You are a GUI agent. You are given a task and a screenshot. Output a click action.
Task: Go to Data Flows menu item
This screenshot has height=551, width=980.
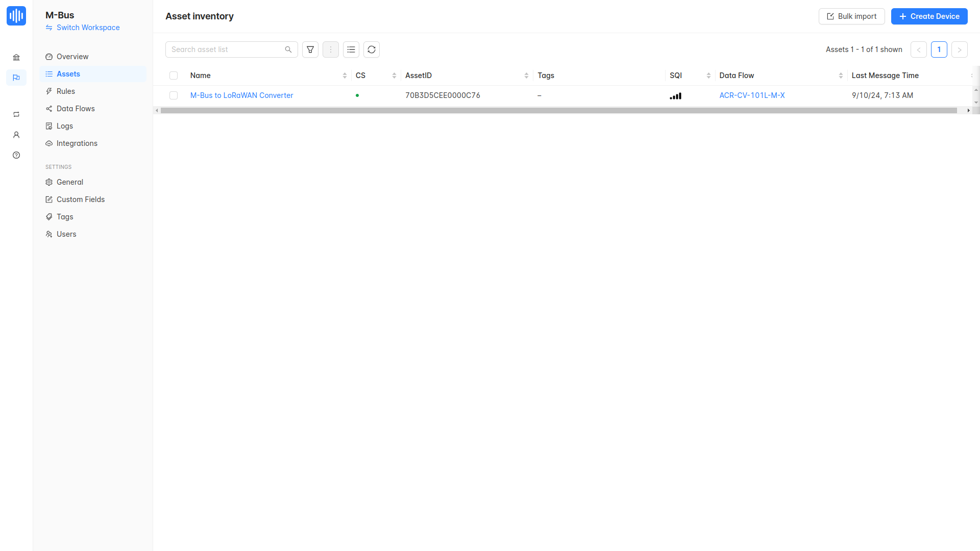click(76, 109)
